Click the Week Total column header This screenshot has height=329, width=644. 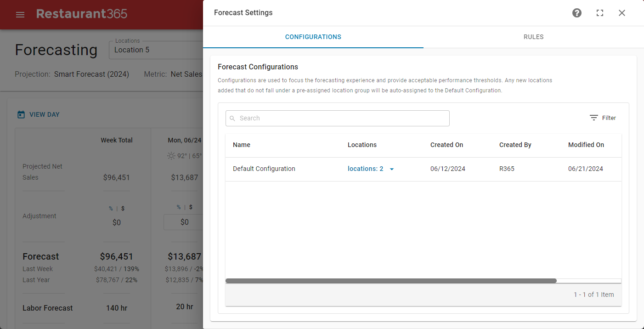(117, 140)
